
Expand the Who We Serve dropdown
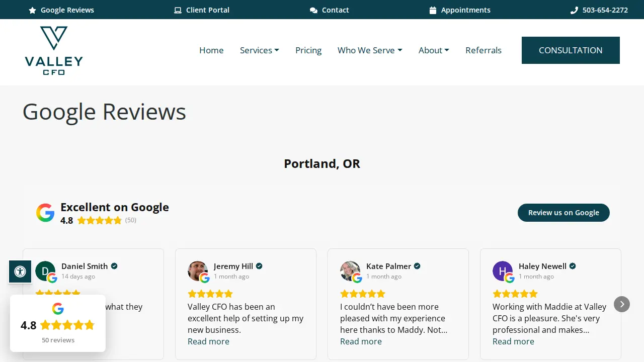tap(370, 50)
